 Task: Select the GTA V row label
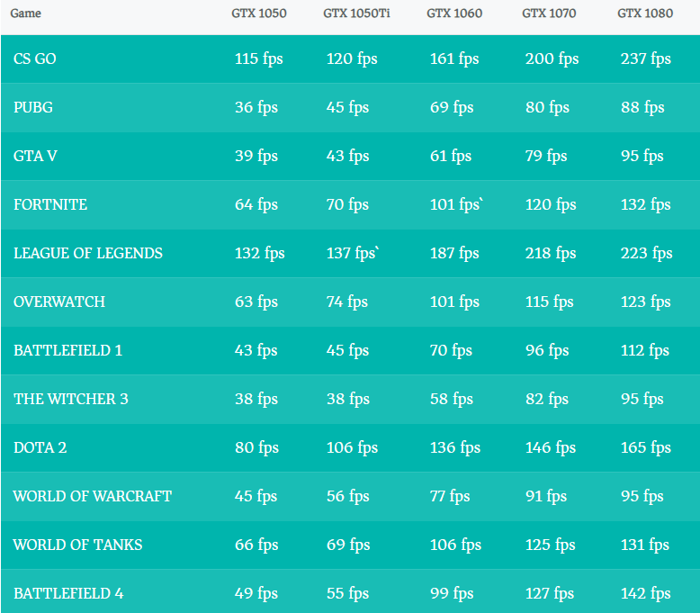click(x=35, y=156)
